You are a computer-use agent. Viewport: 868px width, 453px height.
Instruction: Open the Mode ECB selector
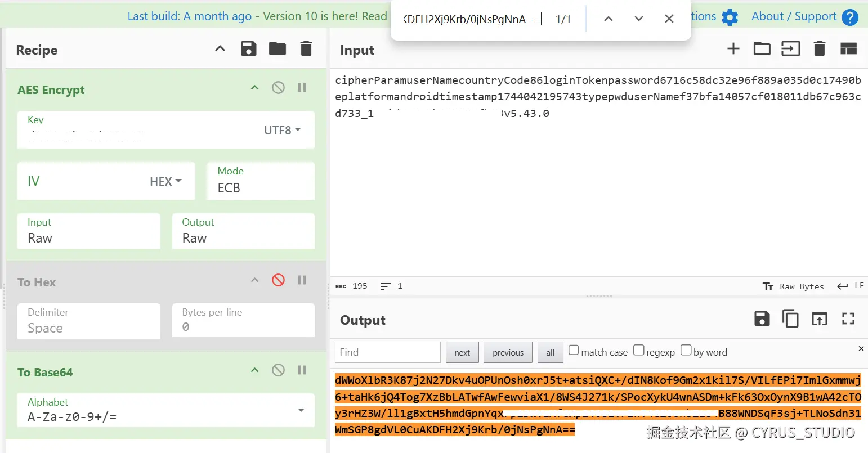point(260,181)
